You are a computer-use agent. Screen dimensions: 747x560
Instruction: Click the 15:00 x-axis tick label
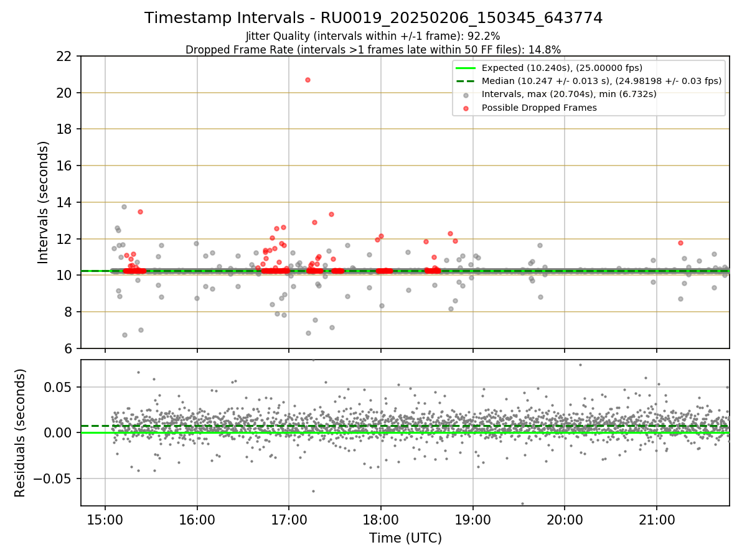(105, 520)
